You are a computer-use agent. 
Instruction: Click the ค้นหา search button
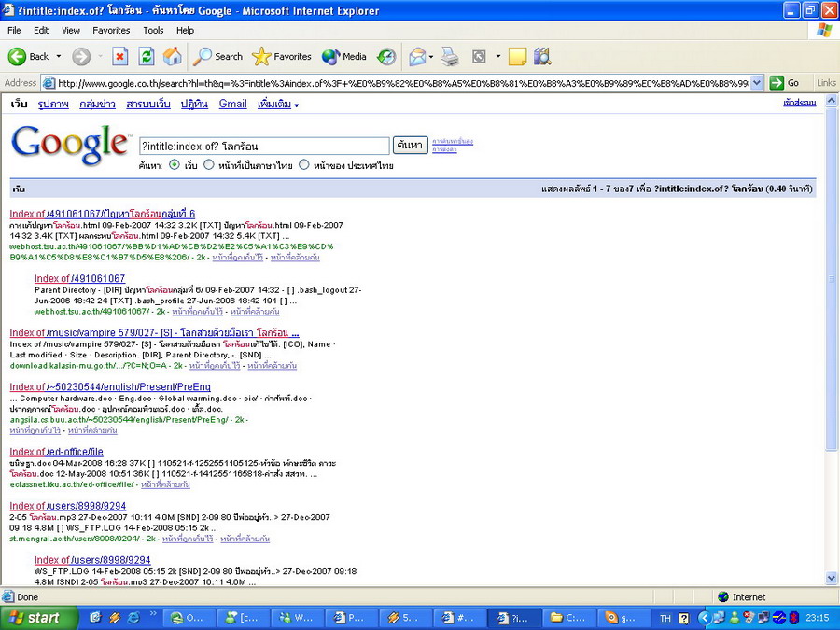[x=411, y=145]
